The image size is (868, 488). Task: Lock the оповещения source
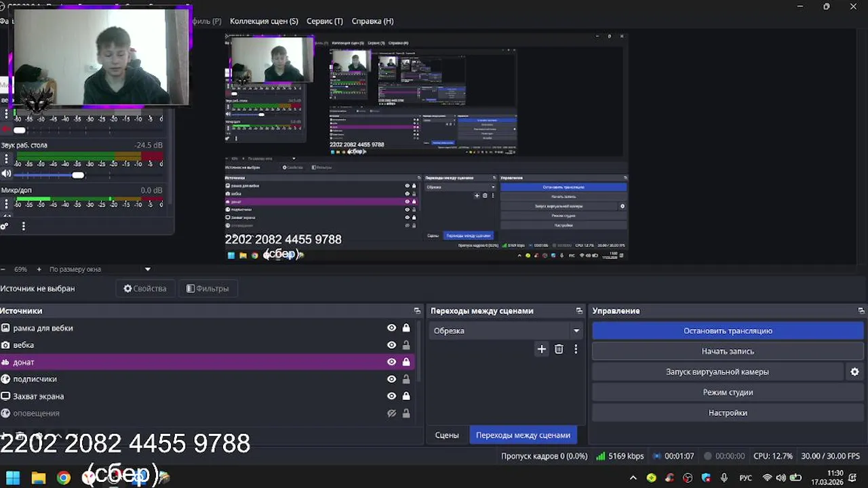pyautogui.click(x=406, y=413)
